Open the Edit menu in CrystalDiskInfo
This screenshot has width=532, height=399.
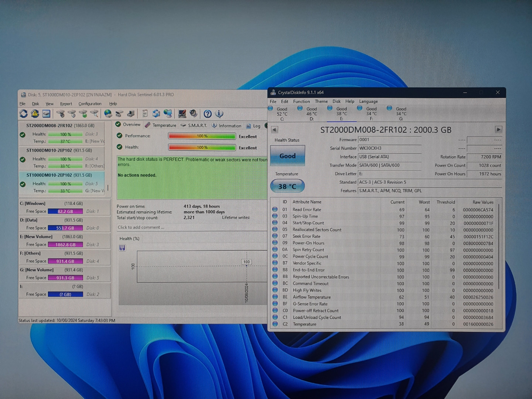284,102
